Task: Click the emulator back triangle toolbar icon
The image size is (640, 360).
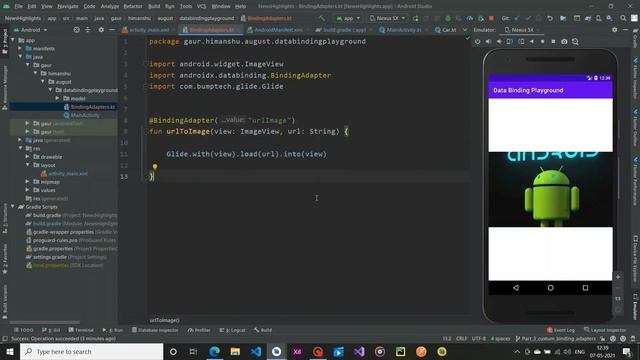Action: point(532,41)
